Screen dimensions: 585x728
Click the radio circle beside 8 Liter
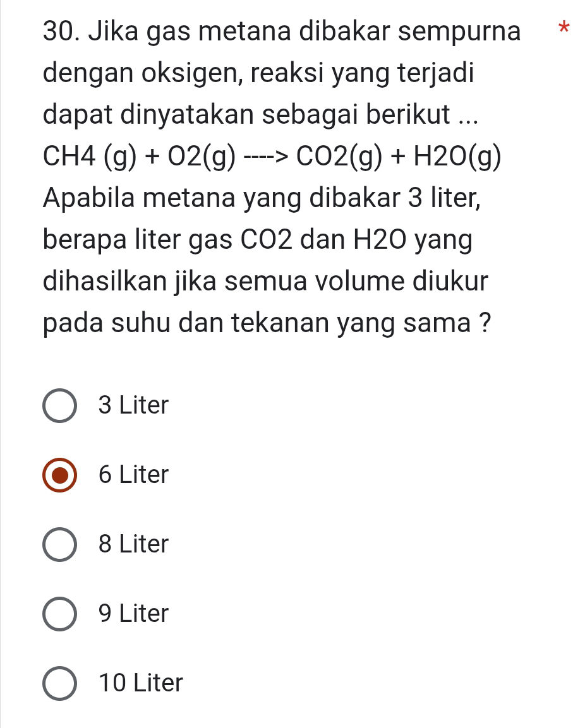[60, 544]
